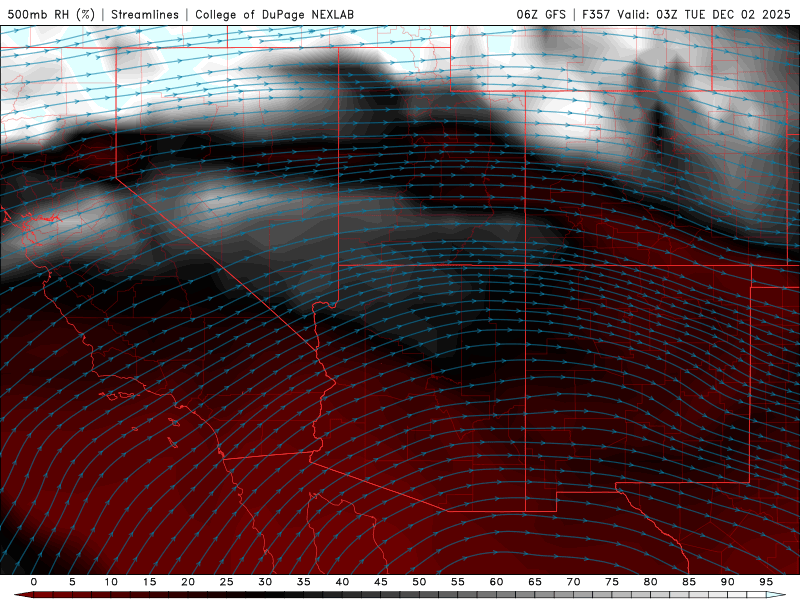Viewport: 800px width, 600px height.
Task: Click the "60" label on the color scale
Action: (x=496, y=582)
